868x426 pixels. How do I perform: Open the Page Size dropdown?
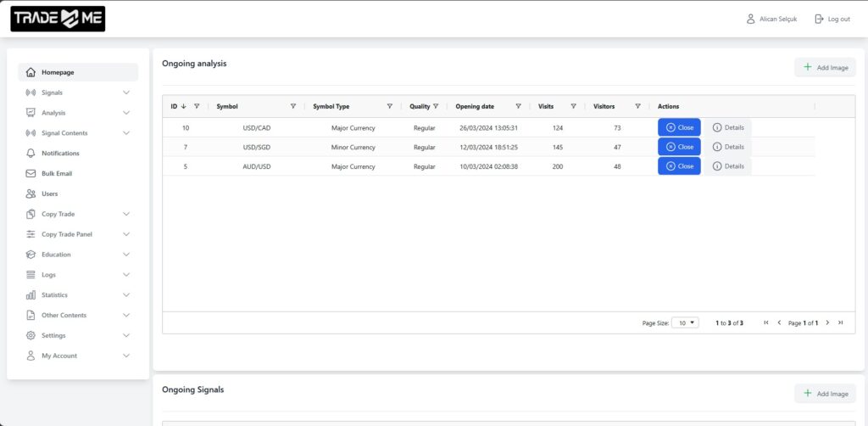click(685, 322)
